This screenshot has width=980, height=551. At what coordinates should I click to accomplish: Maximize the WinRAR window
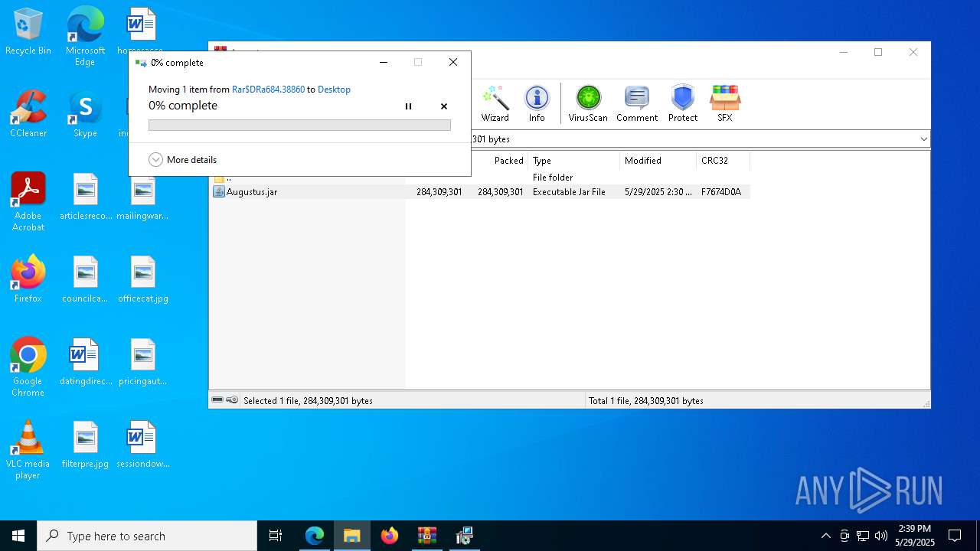click(x=878, y=52)
